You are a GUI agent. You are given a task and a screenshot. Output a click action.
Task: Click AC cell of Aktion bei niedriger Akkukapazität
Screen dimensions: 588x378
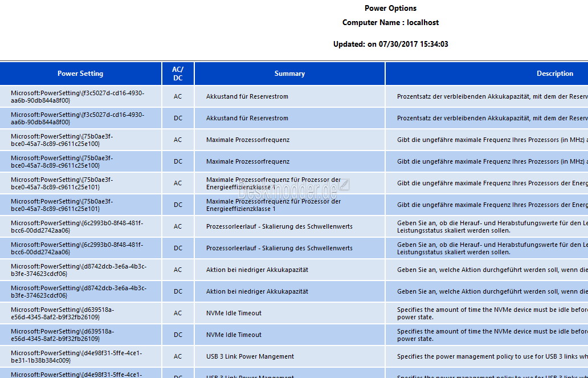(x=178, y=270)
